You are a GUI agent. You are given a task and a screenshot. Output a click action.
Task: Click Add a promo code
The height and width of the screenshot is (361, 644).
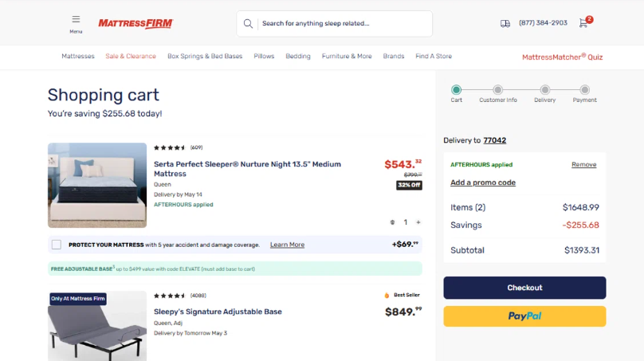coord(483,182)
